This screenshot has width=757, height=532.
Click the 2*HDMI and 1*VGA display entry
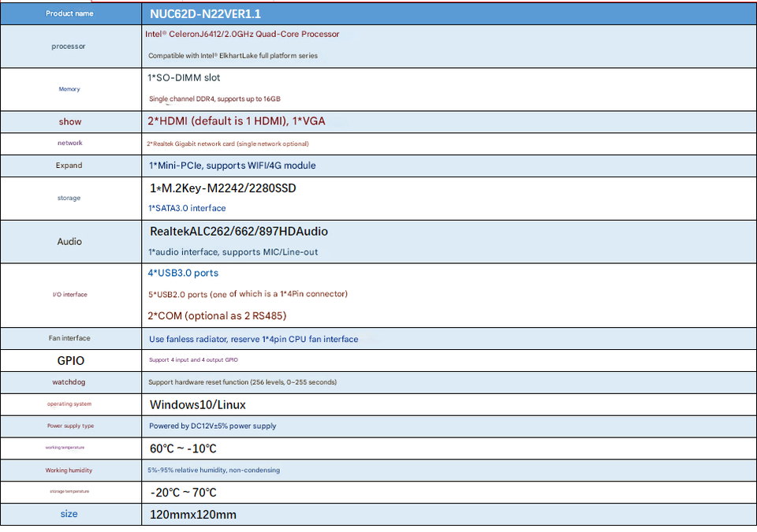point(237,121)
